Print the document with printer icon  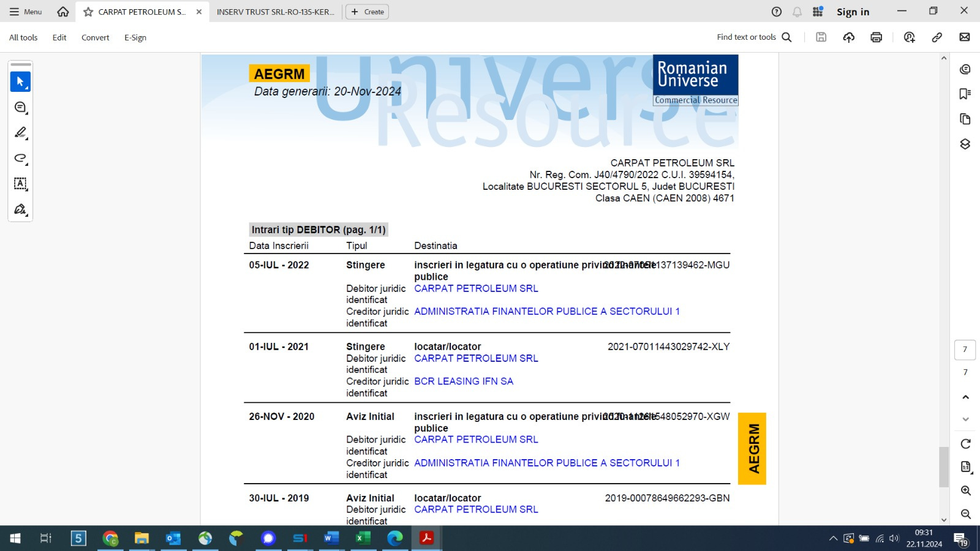(x=876, y=37)
